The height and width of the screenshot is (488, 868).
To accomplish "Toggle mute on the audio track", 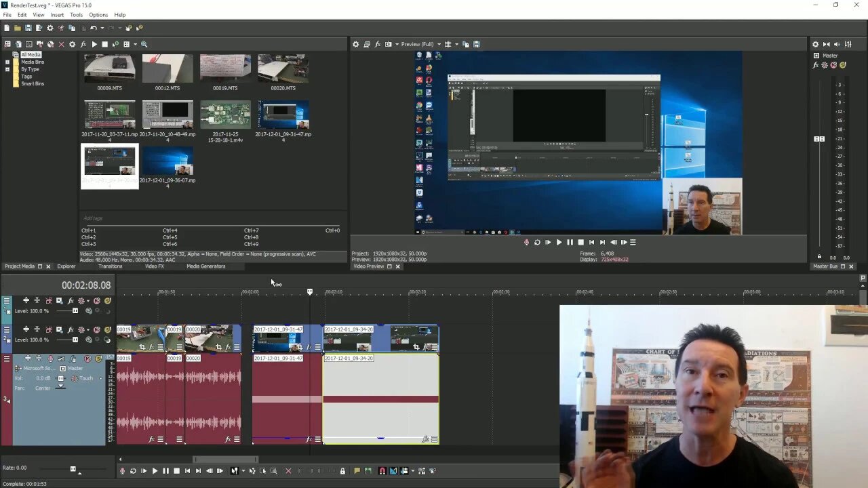I will tap(87, 359).
